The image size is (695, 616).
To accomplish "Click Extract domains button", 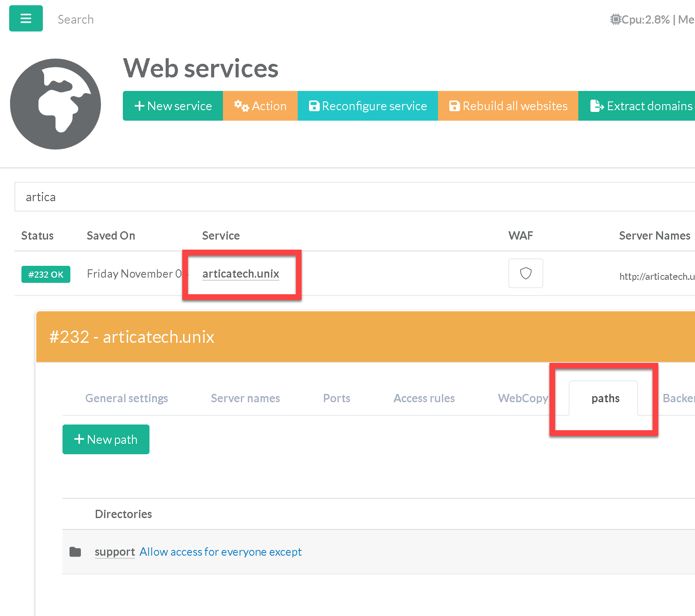I will [640, 106].
